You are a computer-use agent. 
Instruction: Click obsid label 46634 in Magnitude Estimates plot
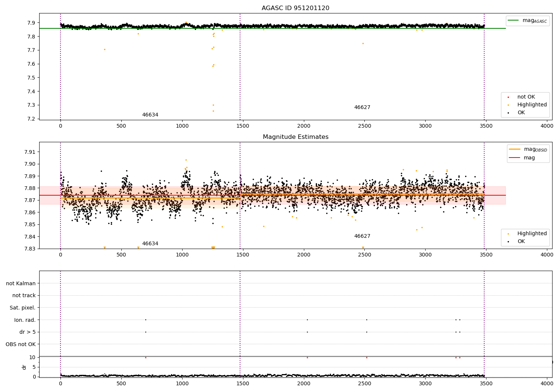pos(150,244)
